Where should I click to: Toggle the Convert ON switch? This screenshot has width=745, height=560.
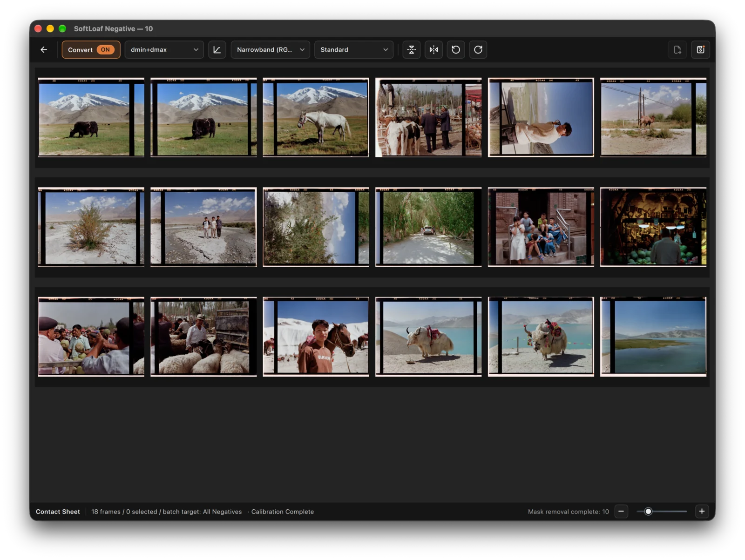(91, 50)
